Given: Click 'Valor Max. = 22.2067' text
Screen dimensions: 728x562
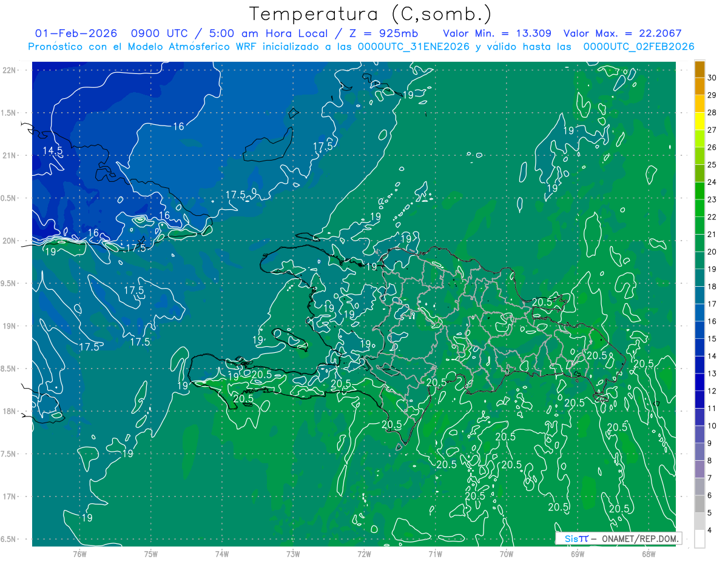Looking at the screenshot, I should [x=622, y=33].
